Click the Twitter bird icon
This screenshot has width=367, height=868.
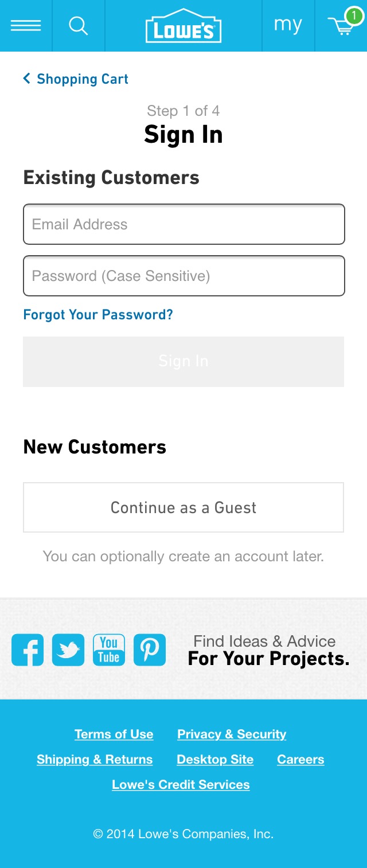click(x=68, y=650)
